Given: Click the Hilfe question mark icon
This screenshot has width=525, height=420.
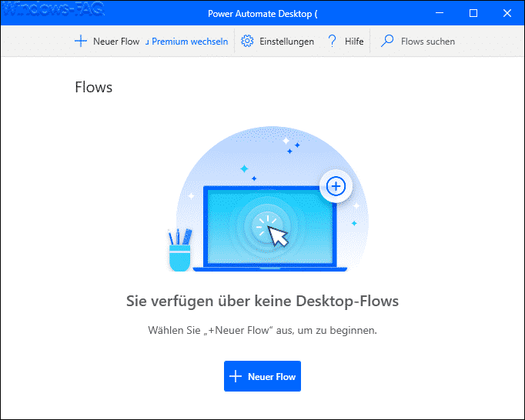Looking at the screenshot, I should pyautogui.click(x=332, y=42).
